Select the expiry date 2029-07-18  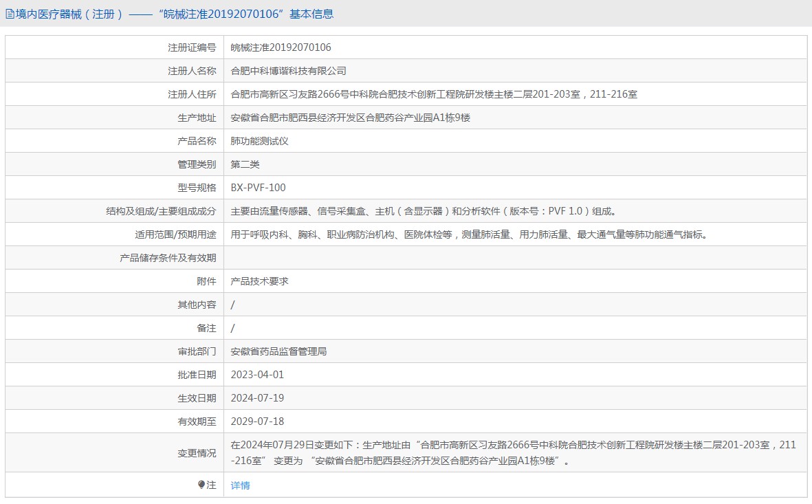tap(257, 421)
